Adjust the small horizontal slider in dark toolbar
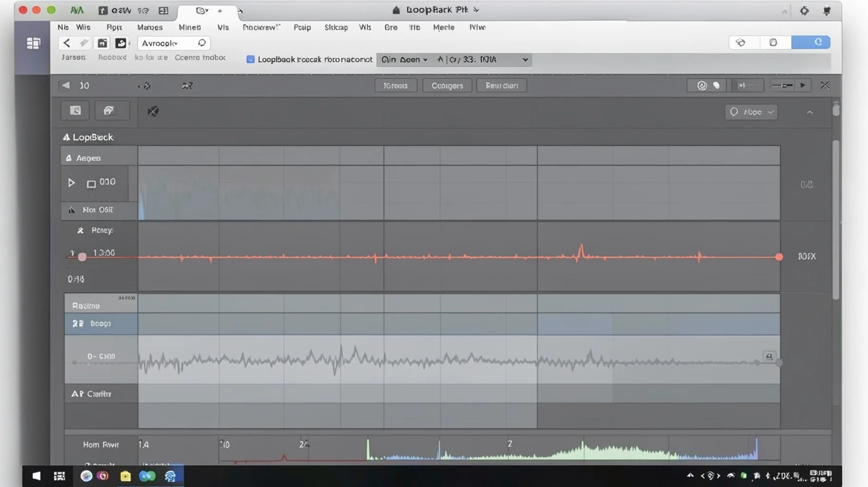 782,86
